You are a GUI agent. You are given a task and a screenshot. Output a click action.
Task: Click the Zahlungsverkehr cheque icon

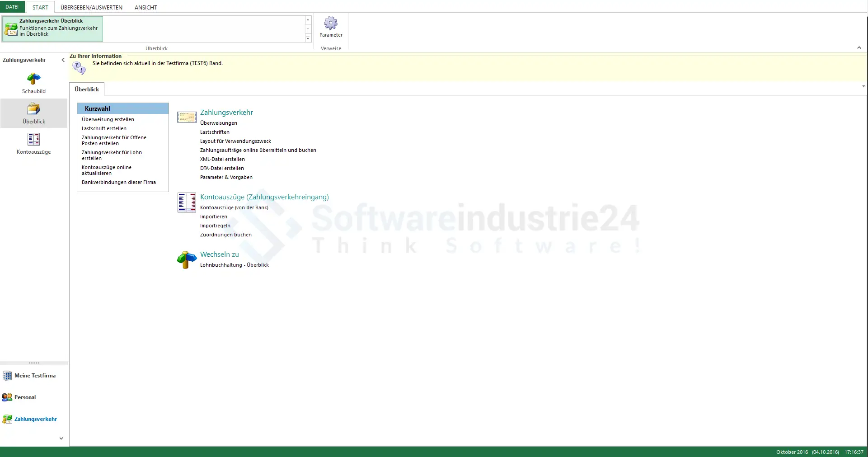(x=187, y=118)
